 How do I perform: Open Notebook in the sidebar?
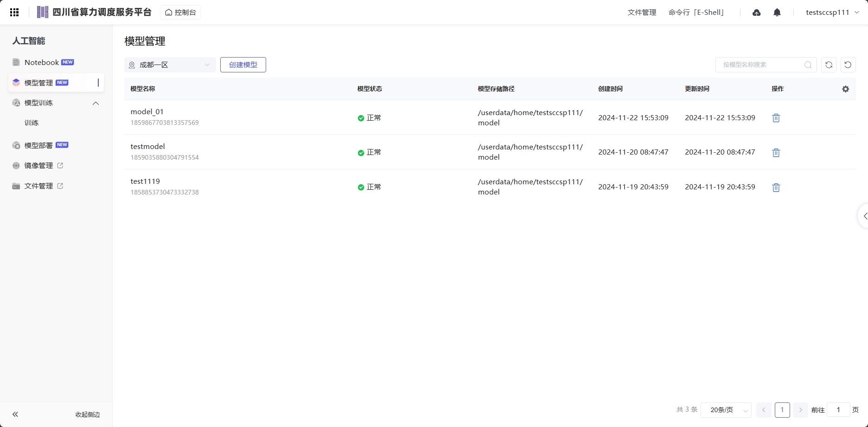coord(56,62)
